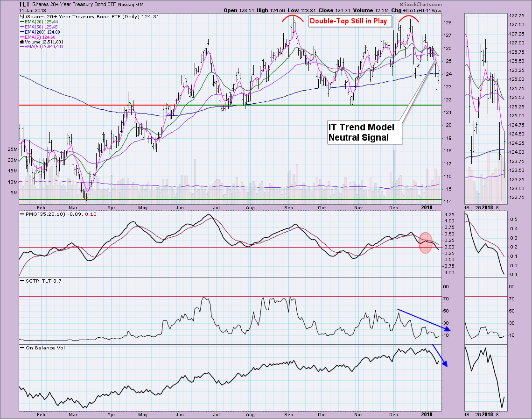The height and width of the screenshot is (419, 532).
Task: Click the Volume 12.5M header value
Action: point(371,11)
